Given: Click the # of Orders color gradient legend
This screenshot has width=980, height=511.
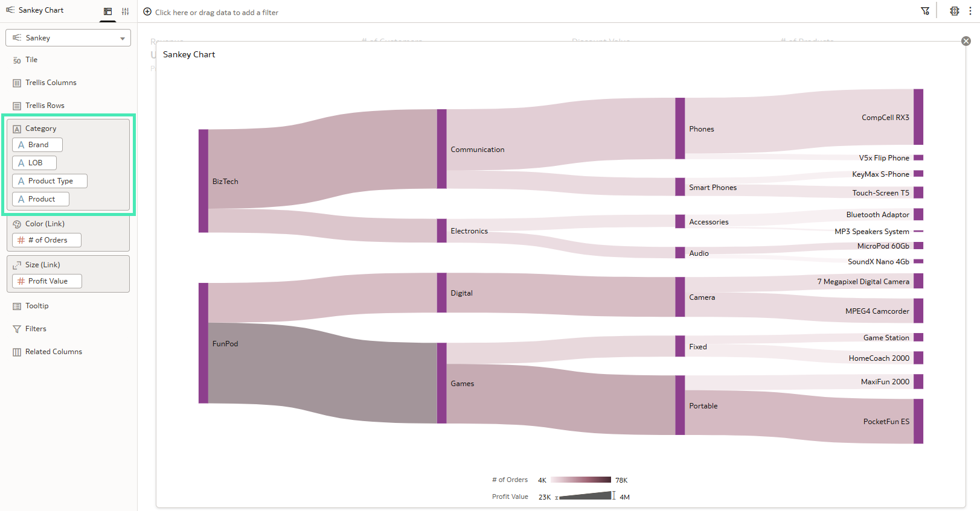Looking at the screenshot, I should tap(580, 480).
